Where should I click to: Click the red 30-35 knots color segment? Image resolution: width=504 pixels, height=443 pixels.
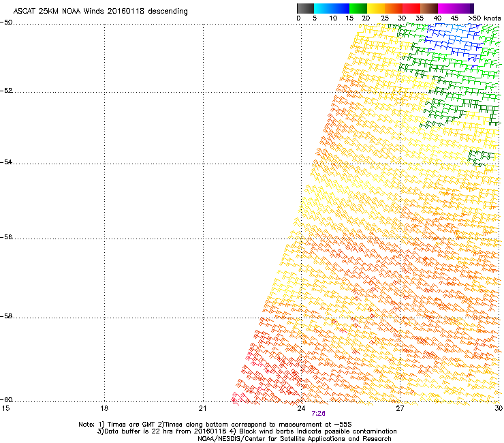click(411, 8)
